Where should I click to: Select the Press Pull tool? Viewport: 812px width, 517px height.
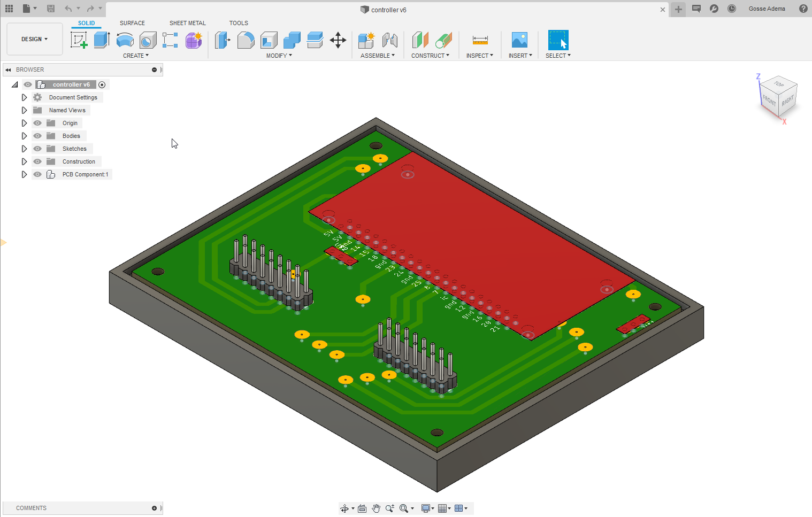pyautogui.click(x=223, y=40)
